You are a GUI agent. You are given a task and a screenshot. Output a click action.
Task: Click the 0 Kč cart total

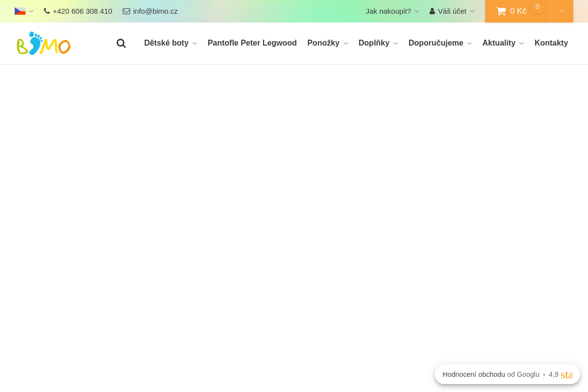click(x=517, y=11)
